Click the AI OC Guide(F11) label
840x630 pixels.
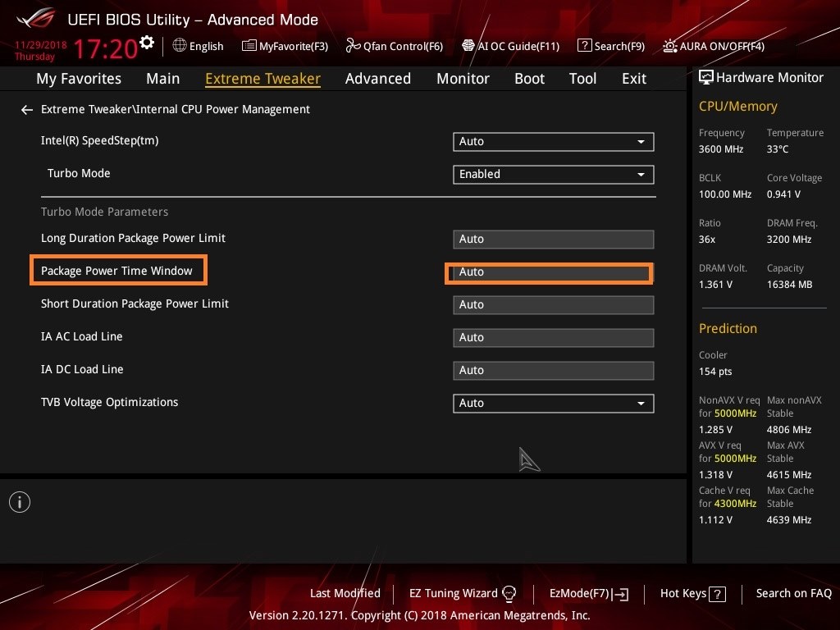point(518,46)
